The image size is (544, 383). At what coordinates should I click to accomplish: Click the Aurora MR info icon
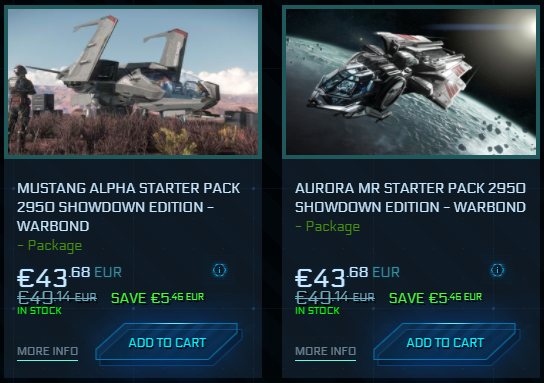[497, 270]
